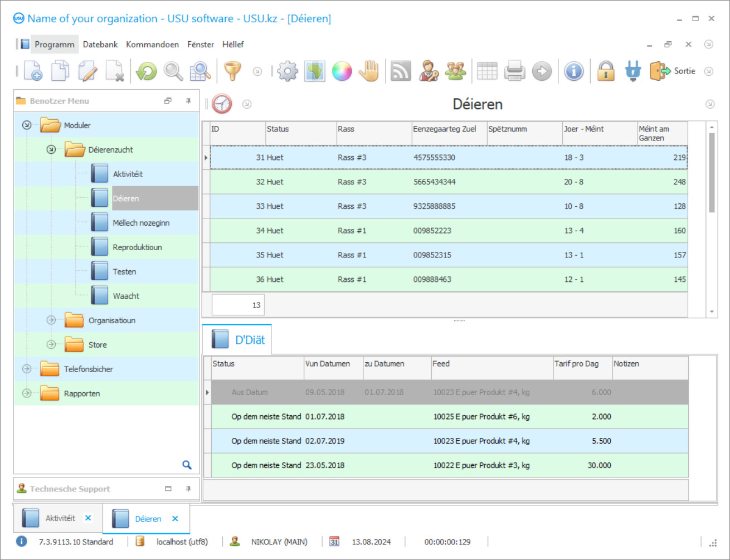Expand the Store folder
Image resolution: width=730 pixels, height=560 pixels.
point(51,344)
